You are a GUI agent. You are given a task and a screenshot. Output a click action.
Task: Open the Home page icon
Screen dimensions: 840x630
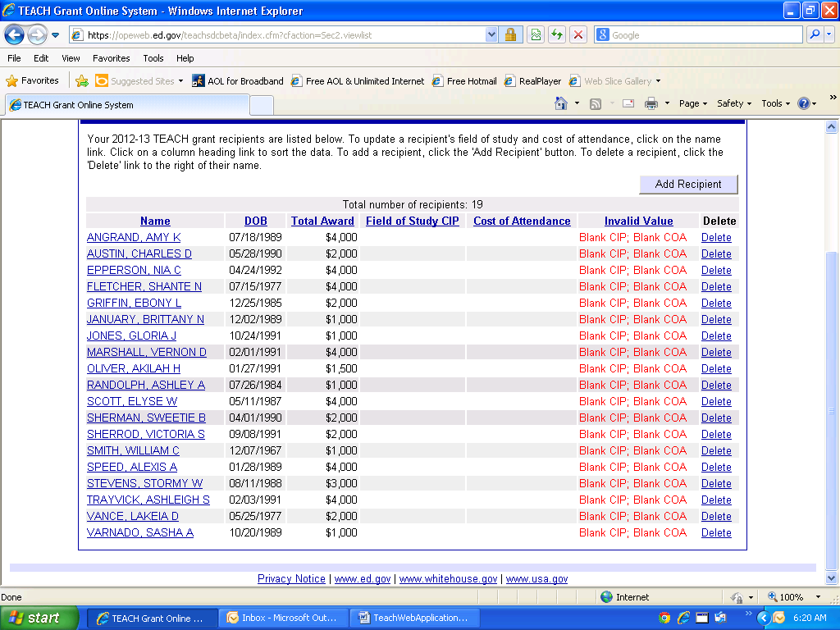[561, 103]
